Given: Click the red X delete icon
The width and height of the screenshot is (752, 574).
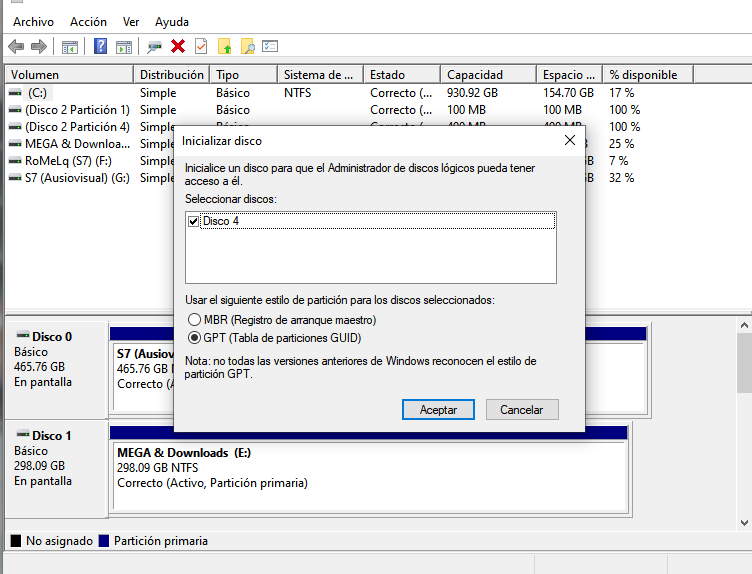Looking at the screenshot, I should coord(178,46).
